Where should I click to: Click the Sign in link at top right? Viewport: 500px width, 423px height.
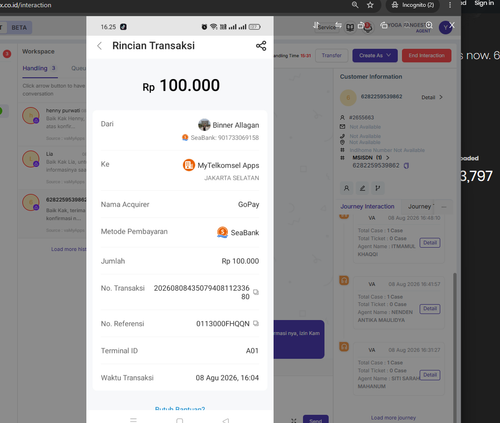click(484, 3)
